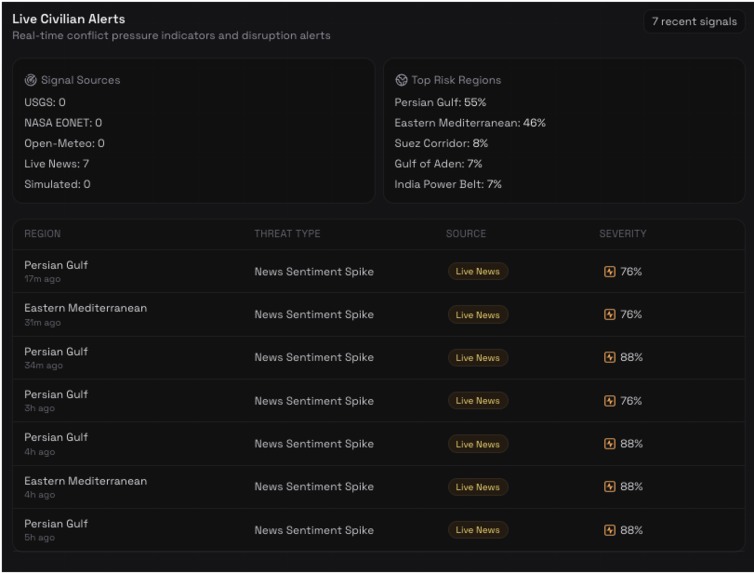This screenshot has height=573, width=754.
Task: Click severity icon in the 34m ago row
Action: [x=609, y=357]
